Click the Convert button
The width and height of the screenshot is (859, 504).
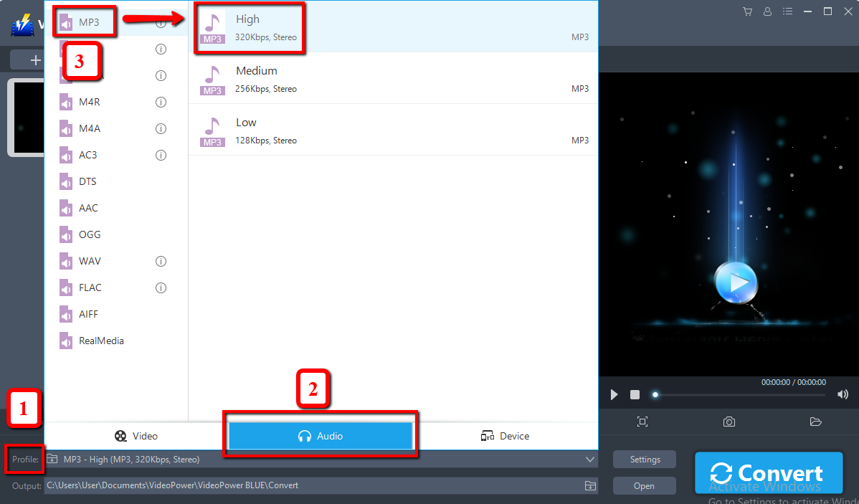[769, 472]
